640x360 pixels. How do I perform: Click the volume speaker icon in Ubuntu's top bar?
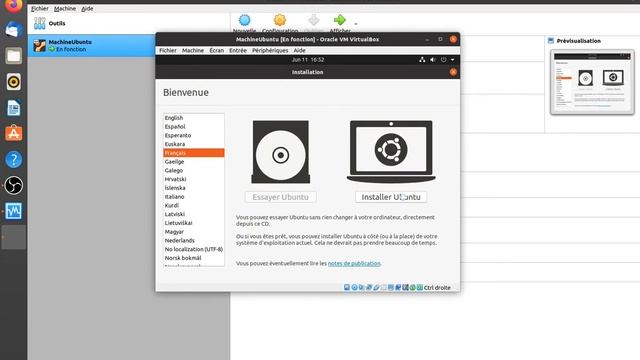[x=433, y=60]
